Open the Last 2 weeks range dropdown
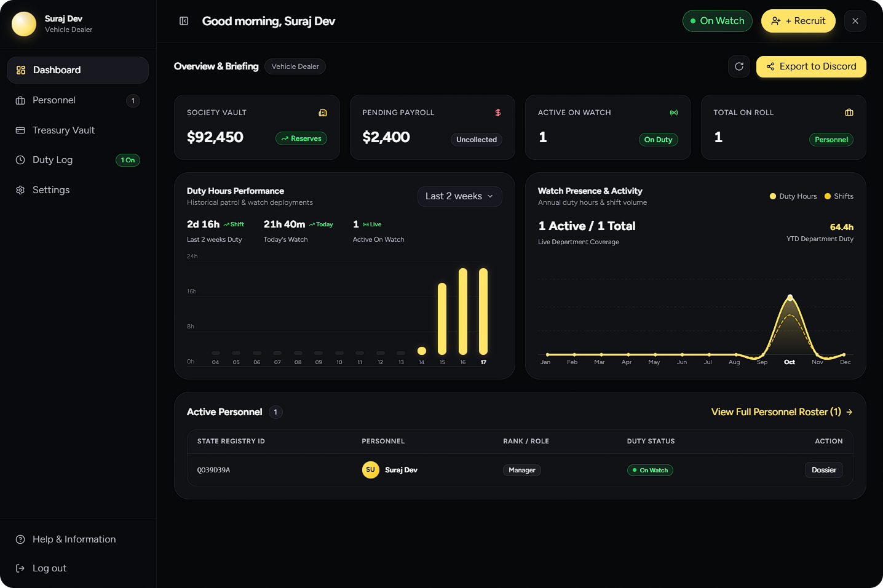Screen dimensions: 883x588 point(460,196)
